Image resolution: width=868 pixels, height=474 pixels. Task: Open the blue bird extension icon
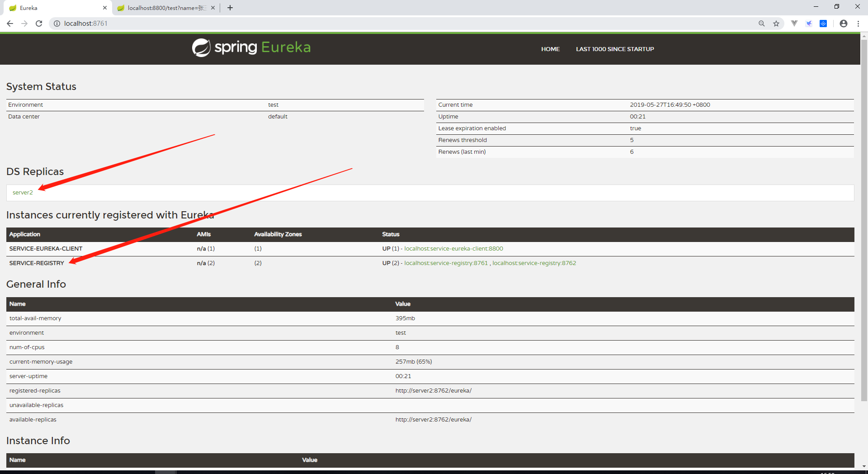tap(809, 24)
